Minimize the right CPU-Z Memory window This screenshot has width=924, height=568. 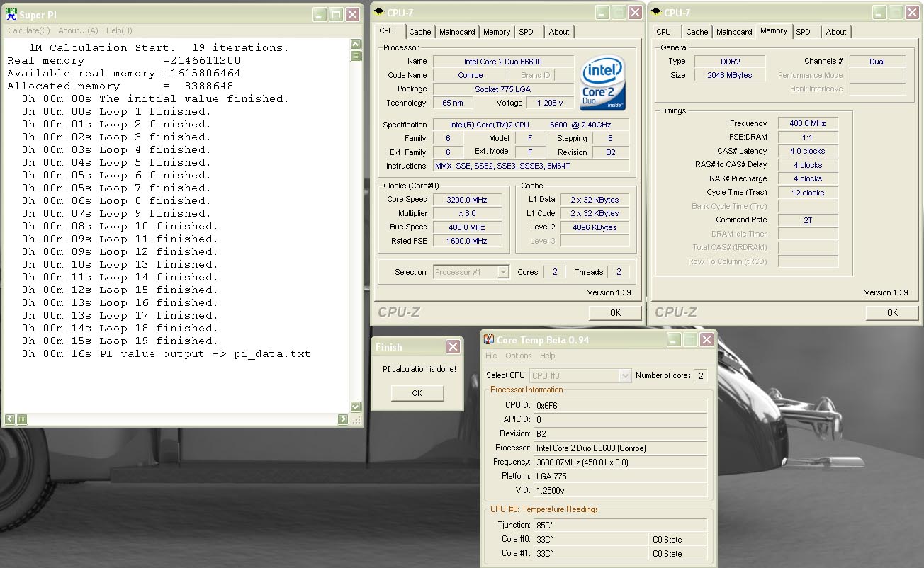pos(879,13)
